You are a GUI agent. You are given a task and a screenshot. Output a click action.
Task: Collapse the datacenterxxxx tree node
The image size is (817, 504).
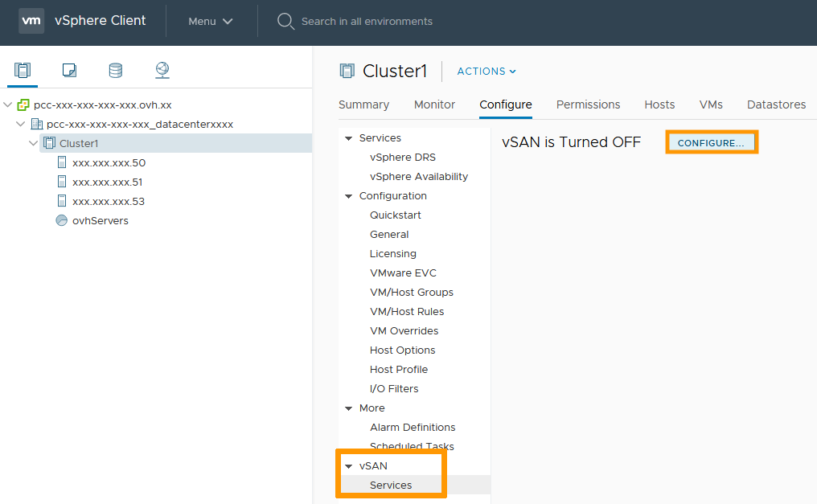21,124
